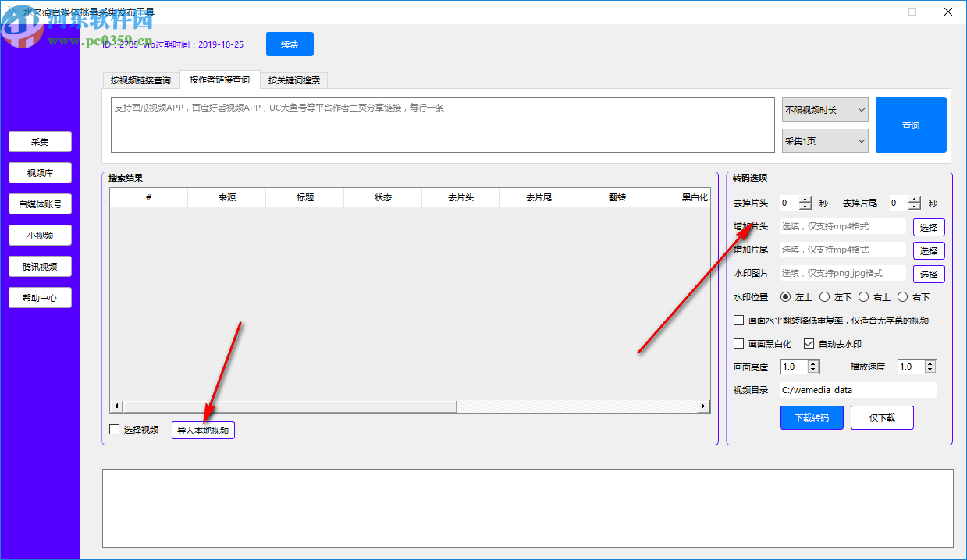Close the application window
Image resolution: width=967 pixels, height=560 pixels.
[x=948, y=12]
